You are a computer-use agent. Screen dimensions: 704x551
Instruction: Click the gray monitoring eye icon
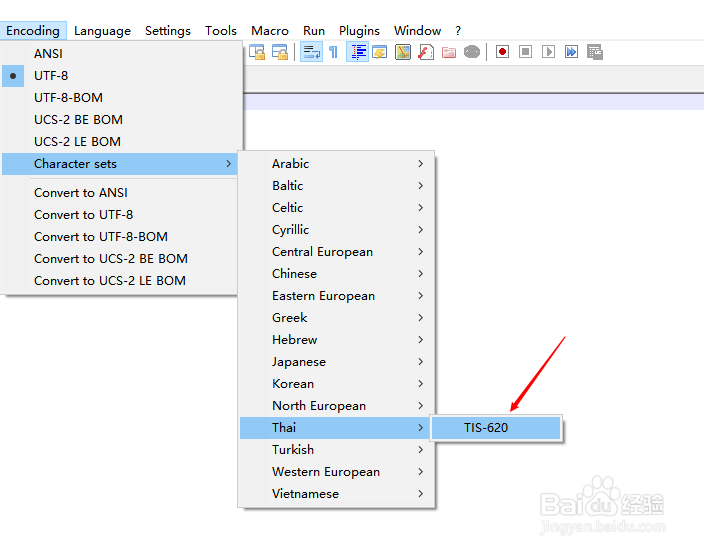coord(472,52)
